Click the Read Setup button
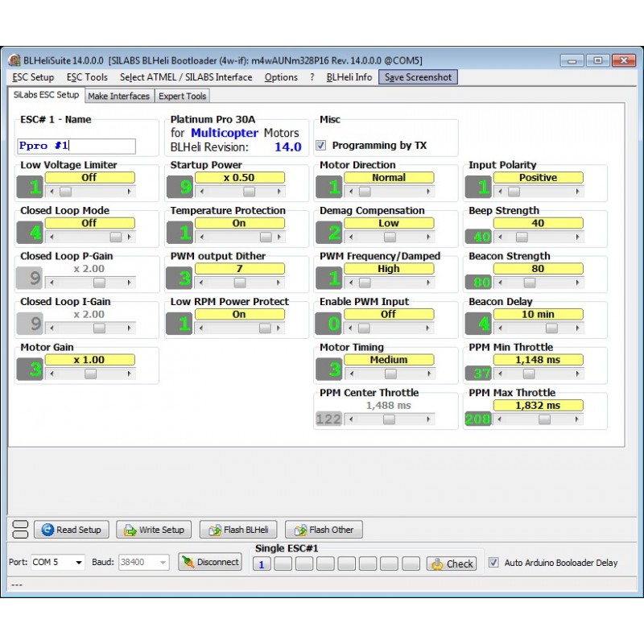Screen dimensions: 644x644 pyautogui.click(x=72, y=530)
